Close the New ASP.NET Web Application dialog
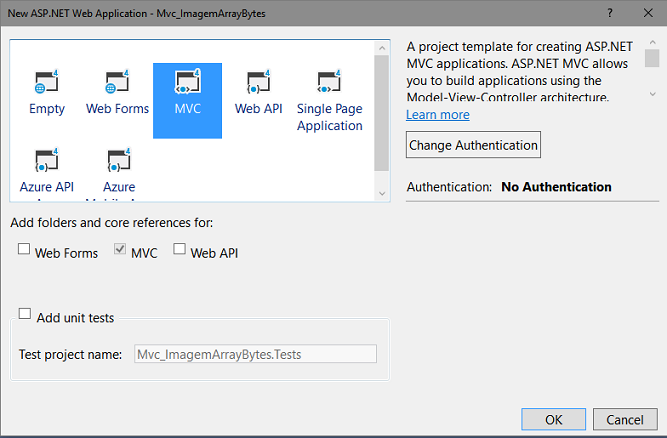Screen dimensions: 667x438 click(648, 13)
